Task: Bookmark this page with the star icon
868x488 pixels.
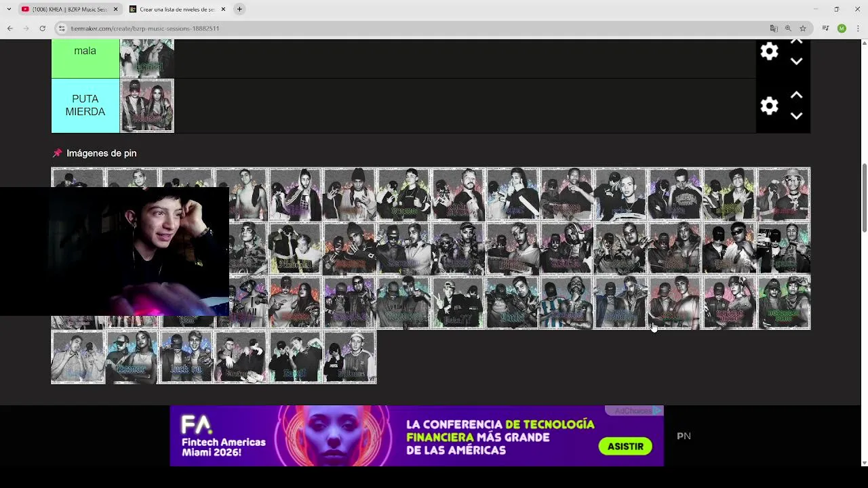Action: tap(803, 28)
